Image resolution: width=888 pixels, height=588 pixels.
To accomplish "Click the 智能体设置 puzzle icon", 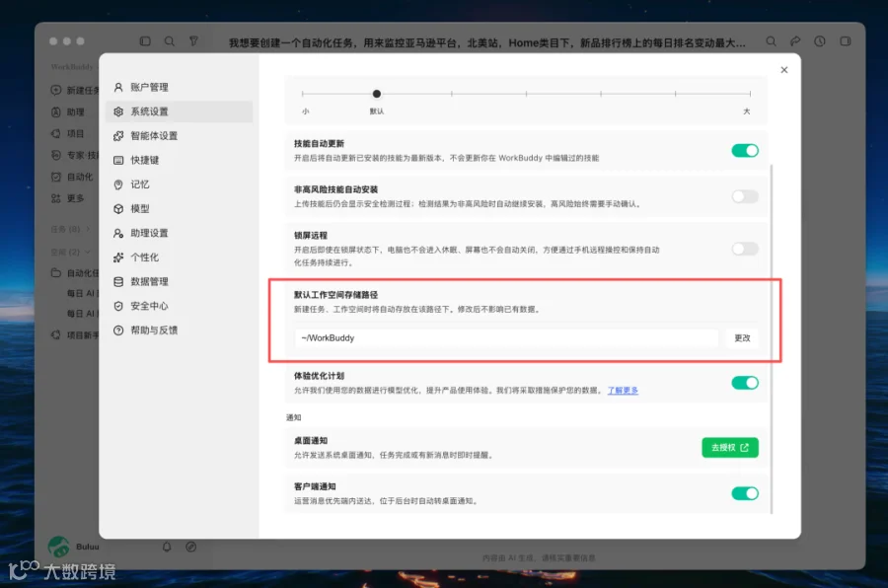I will point(118,136).
